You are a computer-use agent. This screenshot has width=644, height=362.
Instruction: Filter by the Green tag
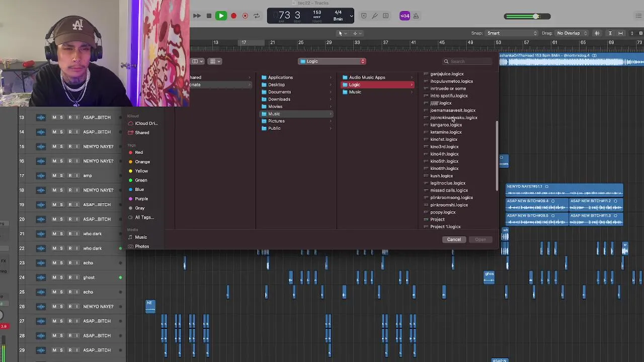[x=138, y=180]
